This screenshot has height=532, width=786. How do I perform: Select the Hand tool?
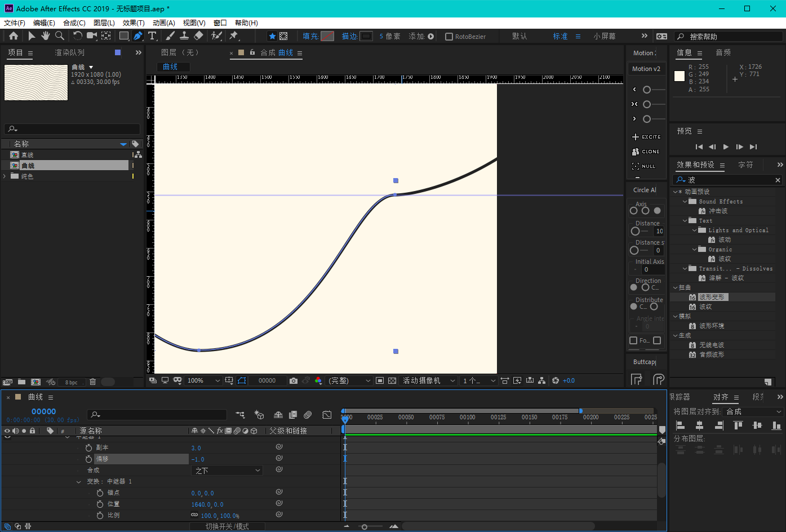pos(46,36)
